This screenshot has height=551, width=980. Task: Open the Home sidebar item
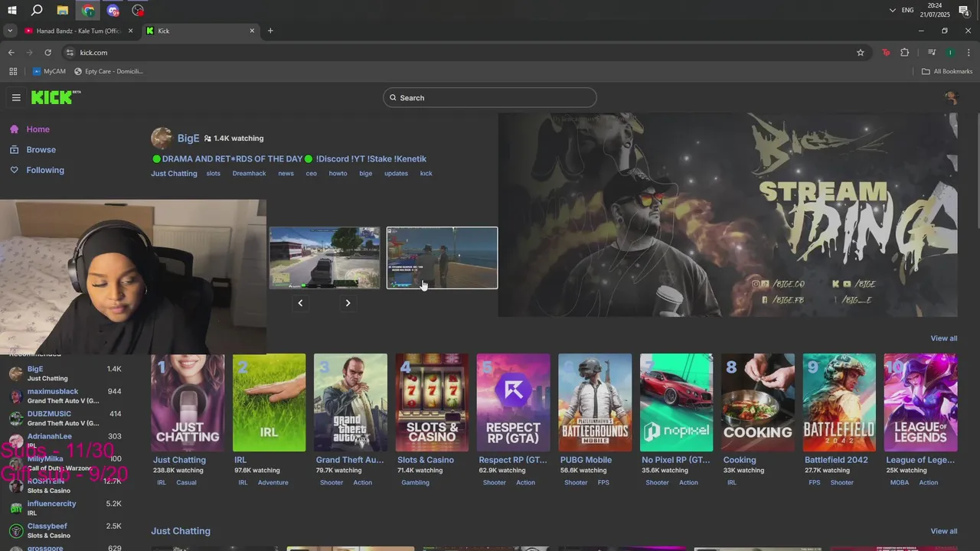[38, 129]
